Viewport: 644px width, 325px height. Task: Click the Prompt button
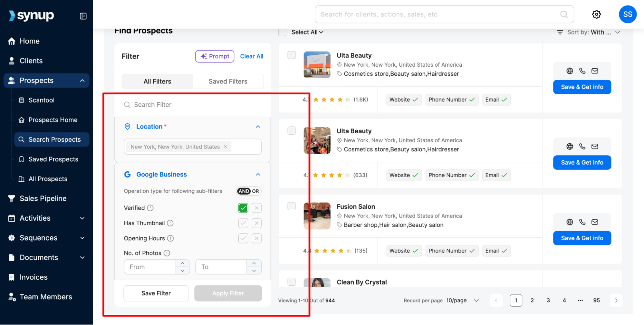click(215, 56)
